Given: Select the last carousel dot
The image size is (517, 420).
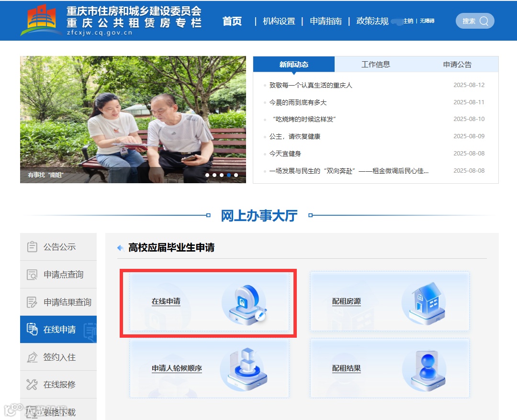Looking at the screenshot, I should pyautogui.click(x=236, y=175).
